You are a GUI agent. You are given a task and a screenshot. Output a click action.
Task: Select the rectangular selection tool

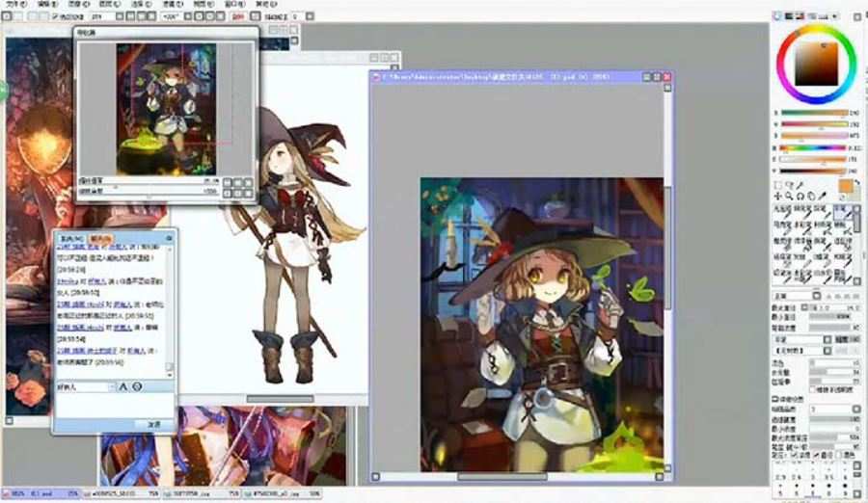779,185
